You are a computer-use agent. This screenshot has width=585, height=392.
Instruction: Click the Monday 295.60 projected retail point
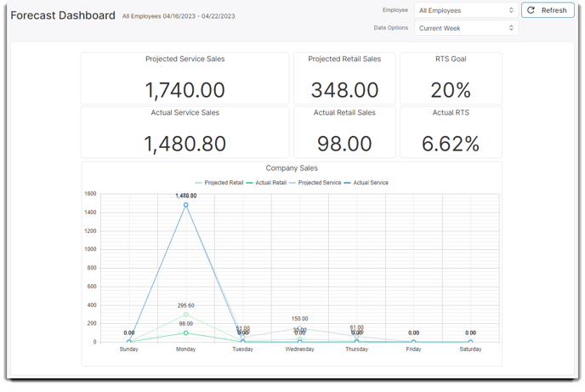(x=186, y=315)
